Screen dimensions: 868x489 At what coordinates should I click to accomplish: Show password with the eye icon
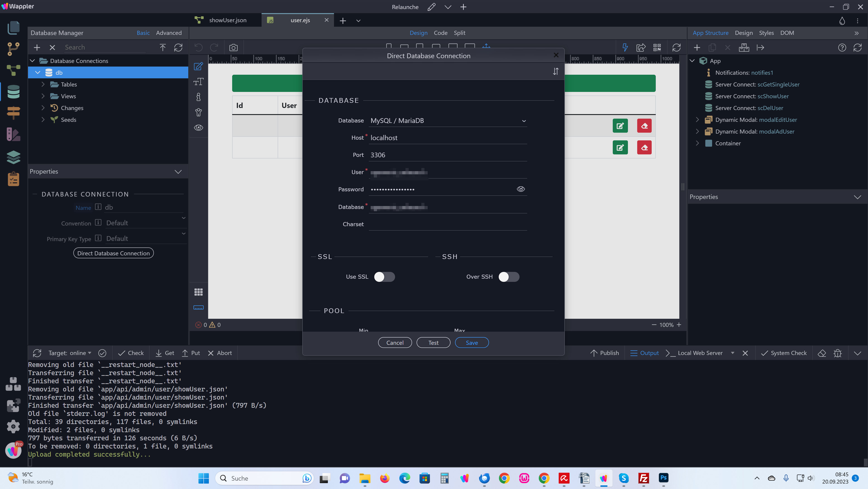(521, 189)
